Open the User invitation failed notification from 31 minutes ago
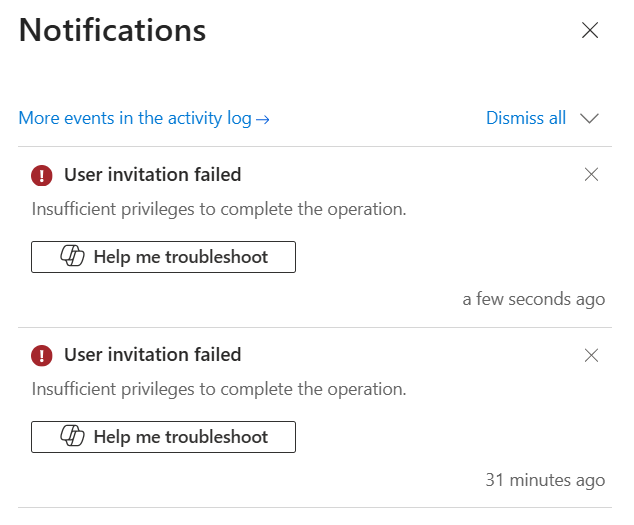The image size is (634, 525). 152,355
